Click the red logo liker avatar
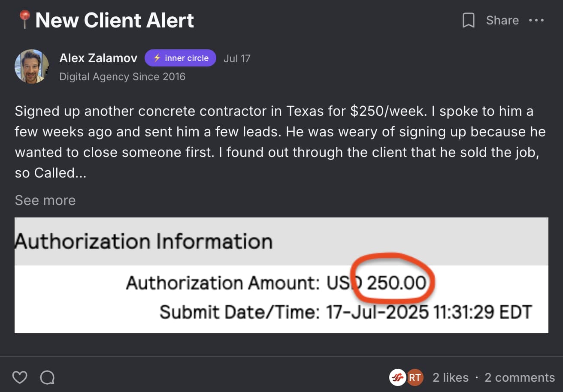563x392 pixels. [397, 377]
